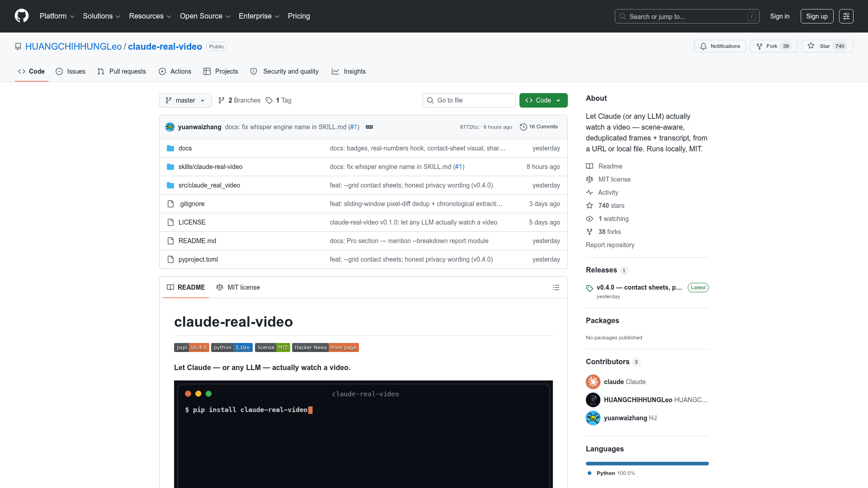Select the MIT license tab
Viewport: 868px width, 488px height.
point(238,287)
